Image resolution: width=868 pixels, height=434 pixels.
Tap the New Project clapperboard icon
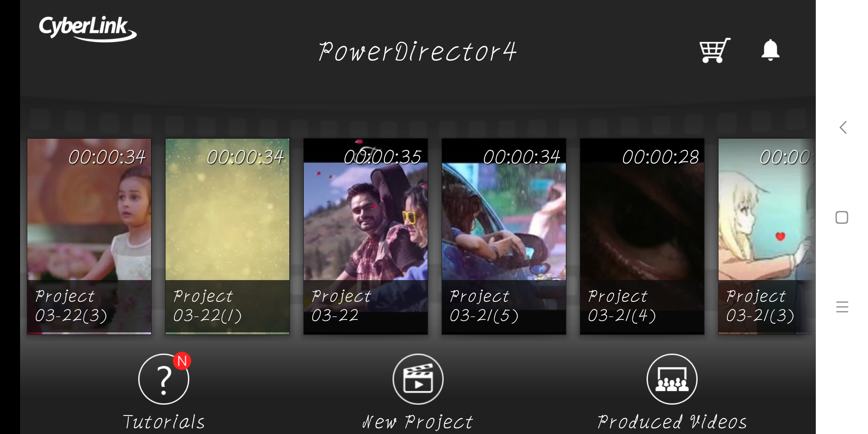coord(418,379)
